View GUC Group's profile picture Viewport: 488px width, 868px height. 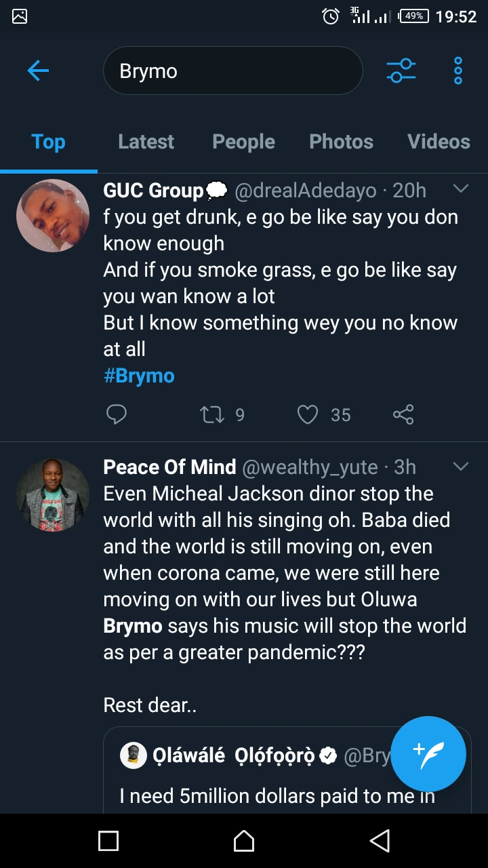[x=53, y=216]
